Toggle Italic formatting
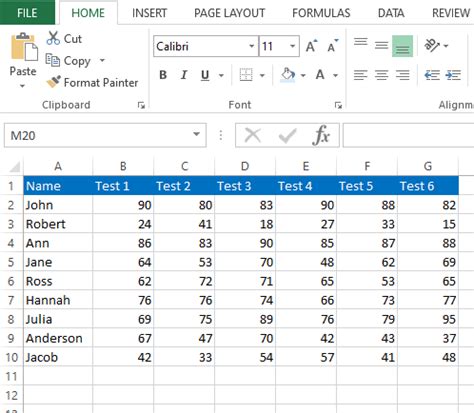This screenshot has width=474, height=413. pos(184,75)
